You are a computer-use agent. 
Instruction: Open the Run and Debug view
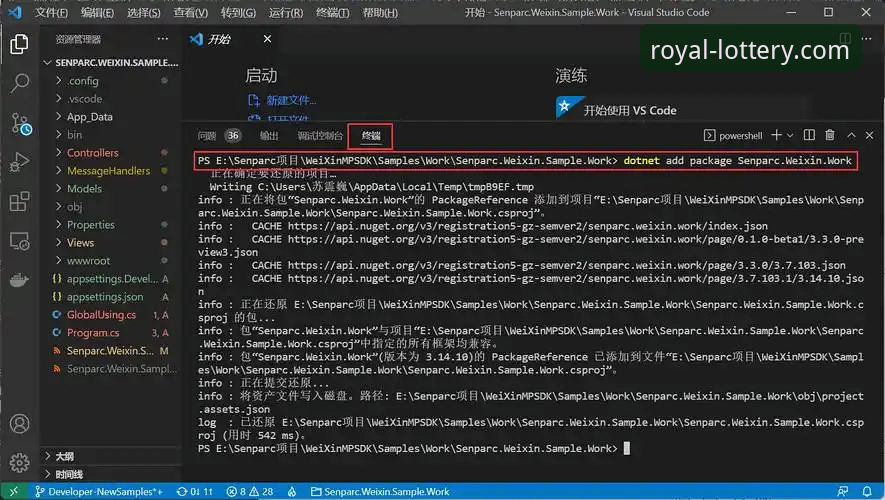pyautogui.click(x=19, y=163)
